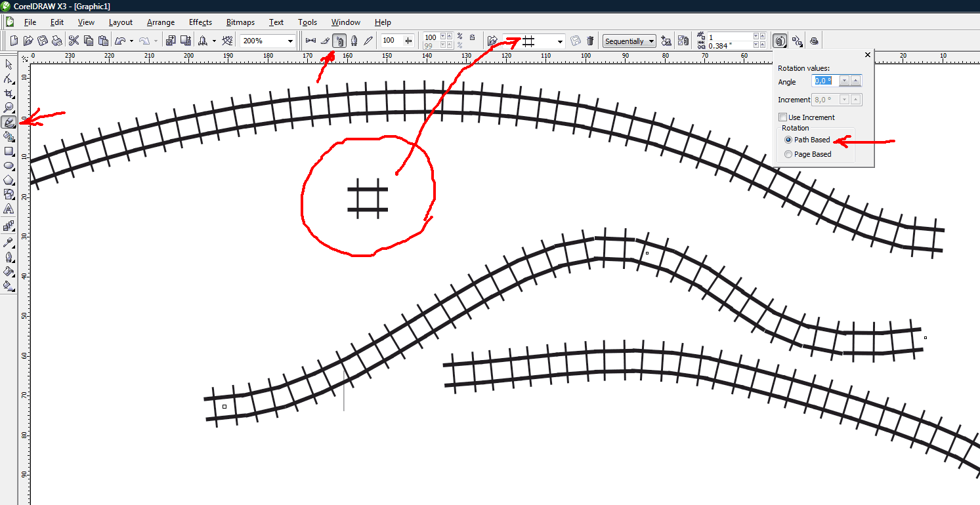Image resolution: width=980 pixels, height=505 pixels.
Task: Open the Spraylist dialog
Action: pyautogui.click(x=683, y=41)
